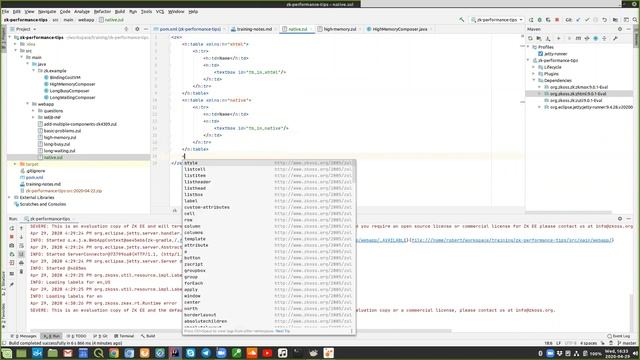Select org.zkoss.zk:zul:9.0.1-Eval dependency
This screenshot has width=640, height=360.
tap(576, 100)
